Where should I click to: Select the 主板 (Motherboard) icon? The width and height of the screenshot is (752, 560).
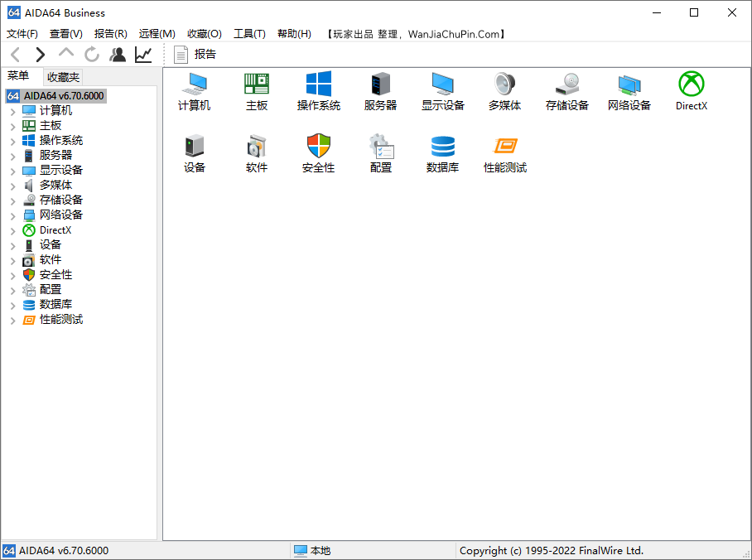click(x=256, y=91)
